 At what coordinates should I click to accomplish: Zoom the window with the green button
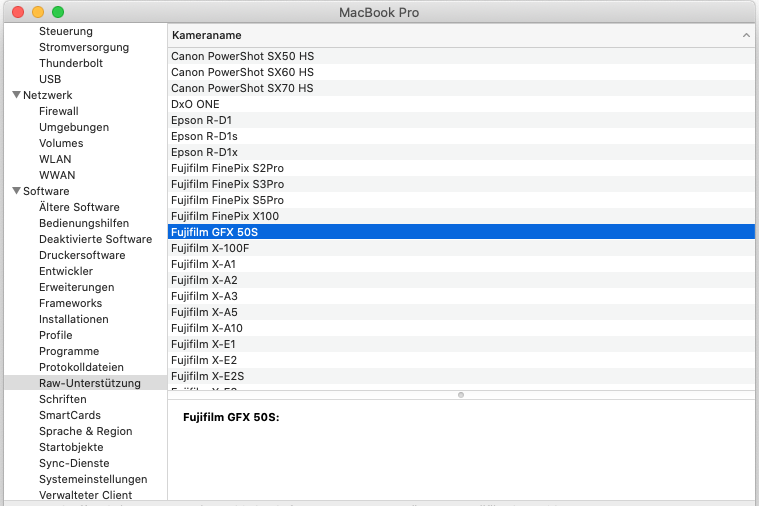pyautogui.click(x=58, y=12)
